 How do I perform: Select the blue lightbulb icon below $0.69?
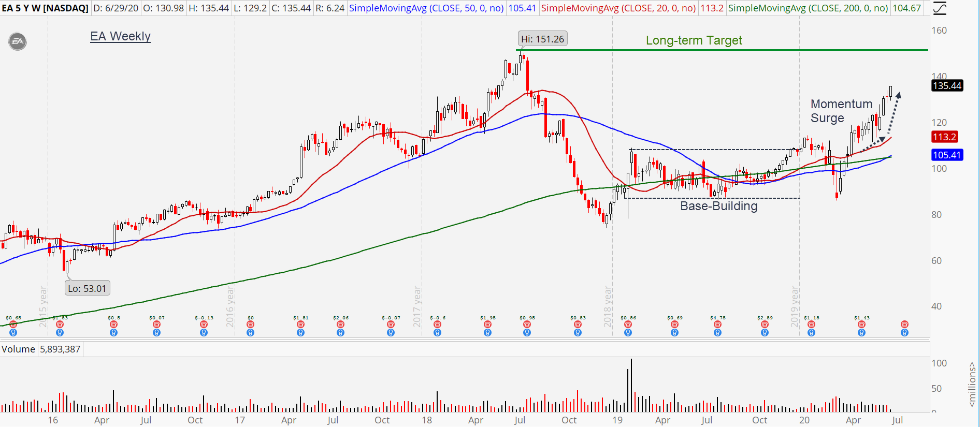pos(674,333)
